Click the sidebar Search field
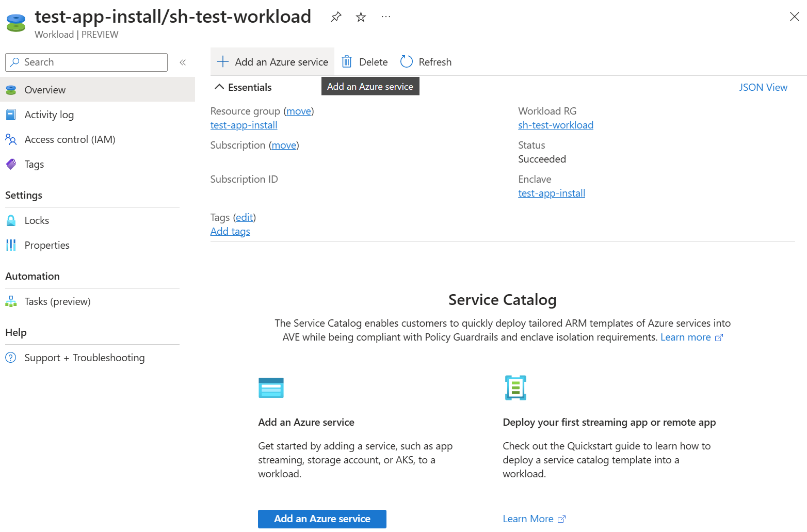 tap(87, 62)
